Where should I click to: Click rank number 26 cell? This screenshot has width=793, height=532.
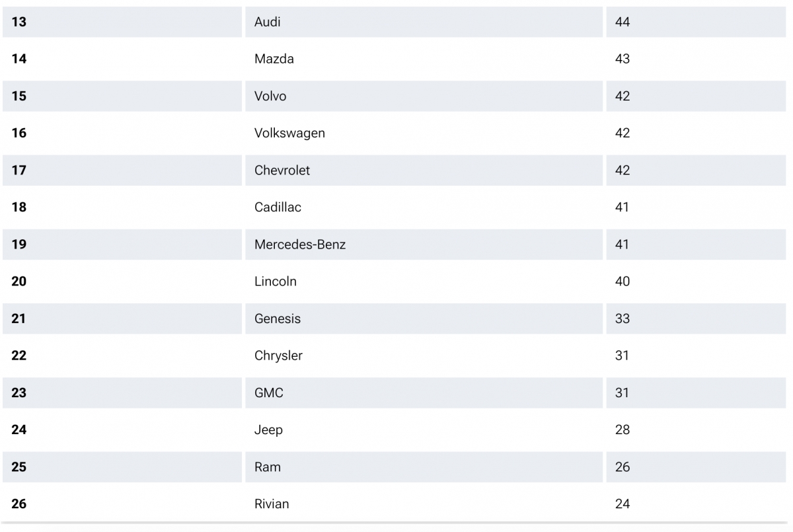19,504
